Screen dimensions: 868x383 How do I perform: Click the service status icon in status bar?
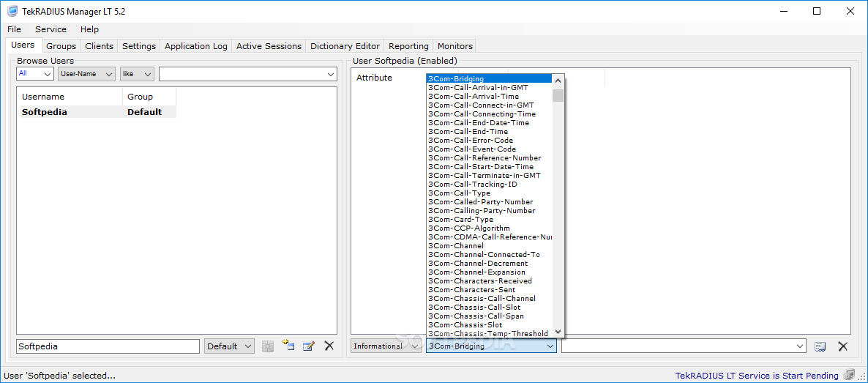point(849,375)
